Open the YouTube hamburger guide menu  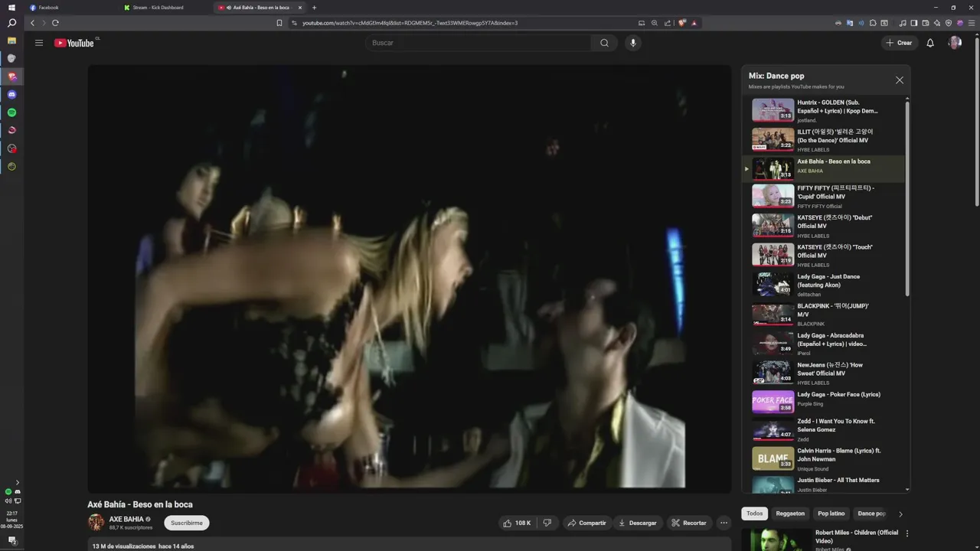(38, 43)
